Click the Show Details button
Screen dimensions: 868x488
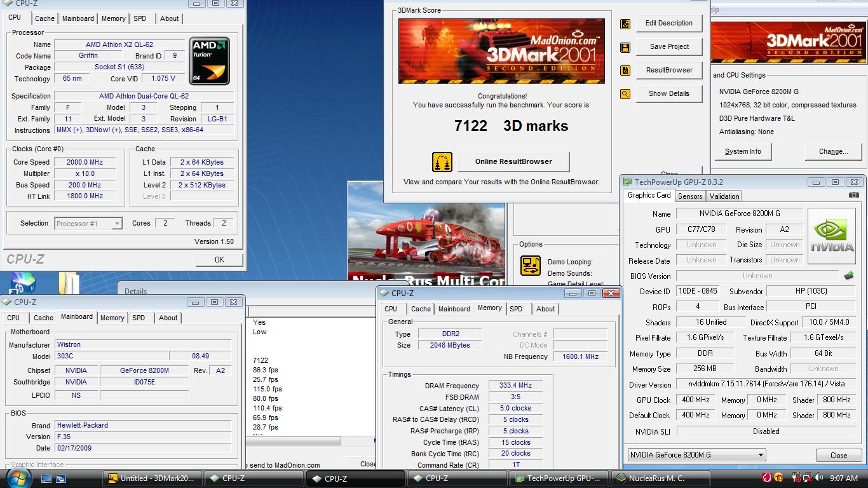tap(669, 93)
